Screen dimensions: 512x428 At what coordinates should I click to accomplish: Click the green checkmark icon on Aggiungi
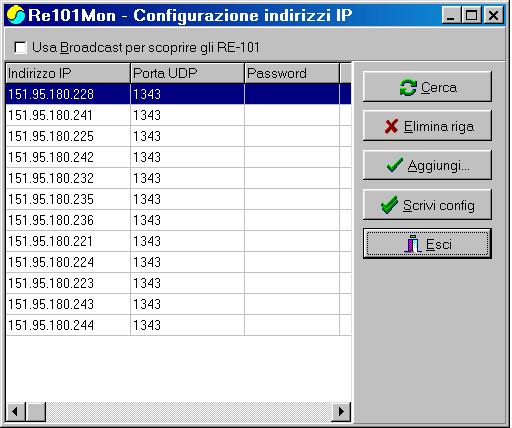(x=395, y=165)
